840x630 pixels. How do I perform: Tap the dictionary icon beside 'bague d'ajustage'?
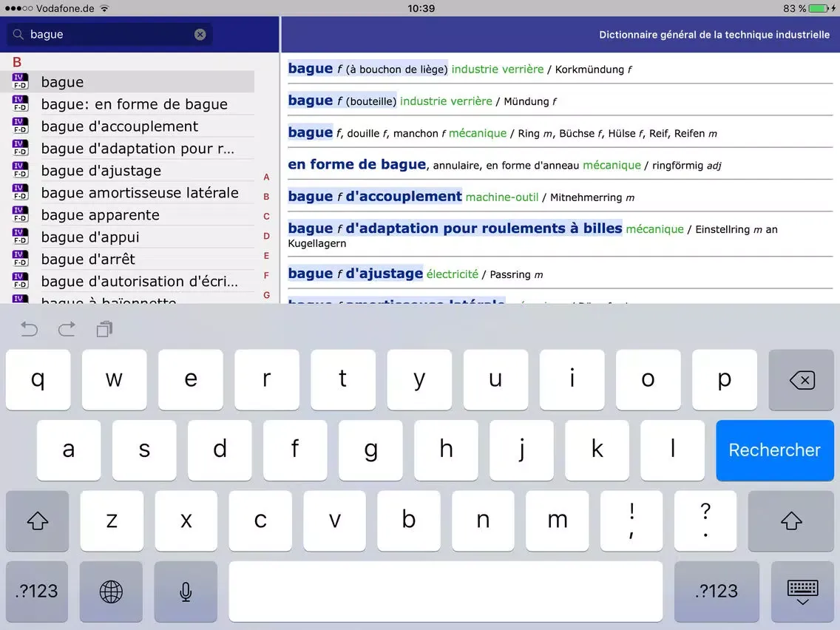21,170
